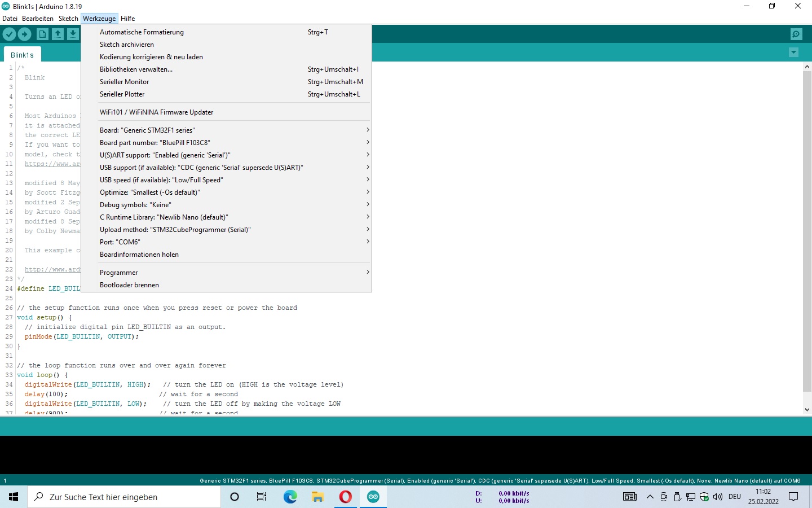This screenshot has height=508, width=812.
Task: Click the editor vertical scrollbar thumb
Action: (x=807, y=231)
